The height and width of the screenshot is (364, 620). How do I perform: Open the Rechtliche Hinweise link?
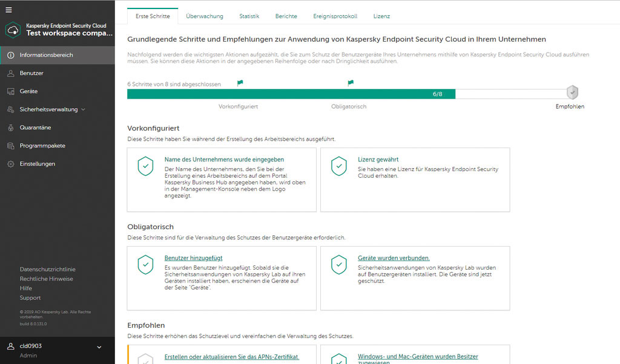pos(46,279)
